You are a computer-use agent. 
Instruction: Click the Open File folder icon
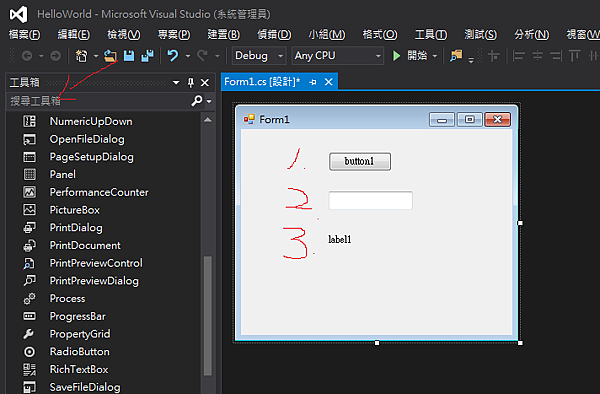(x=111, y=56)
